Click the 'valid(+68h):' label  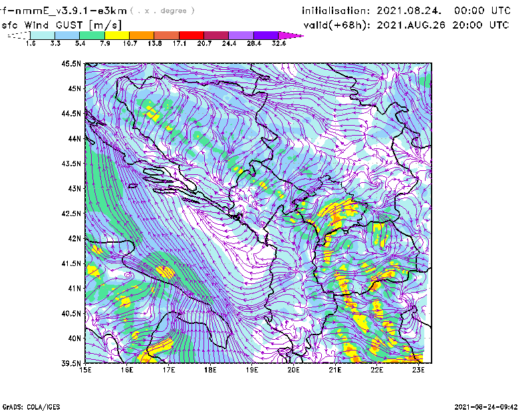click(337, 25)
